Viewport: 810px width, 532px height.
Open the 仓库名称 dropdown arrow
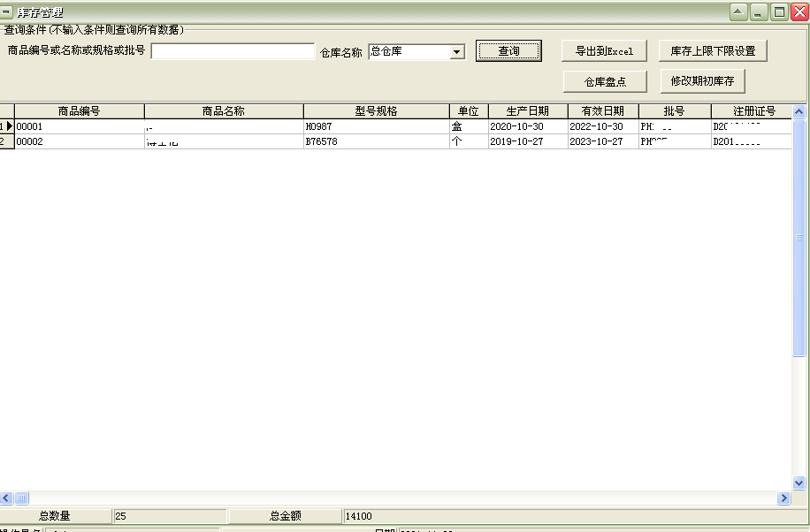click(456, 51)
